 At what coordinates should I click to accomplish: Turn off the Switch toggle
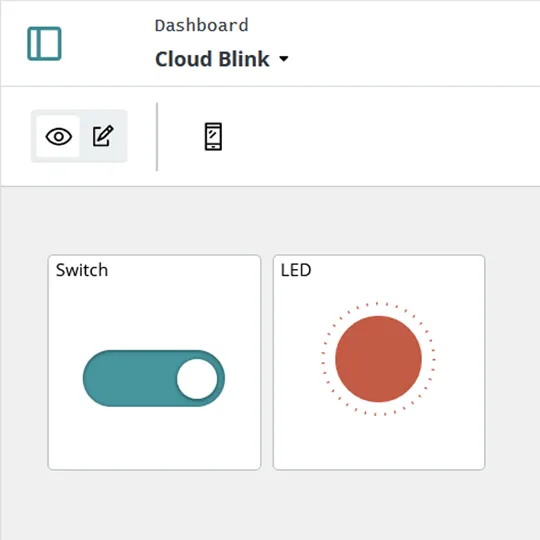tap(154, 378)
